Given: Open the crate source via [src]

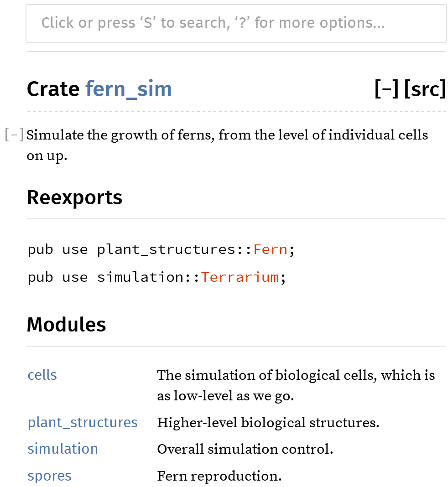Looking at the screenshot, I should point(425,89).
